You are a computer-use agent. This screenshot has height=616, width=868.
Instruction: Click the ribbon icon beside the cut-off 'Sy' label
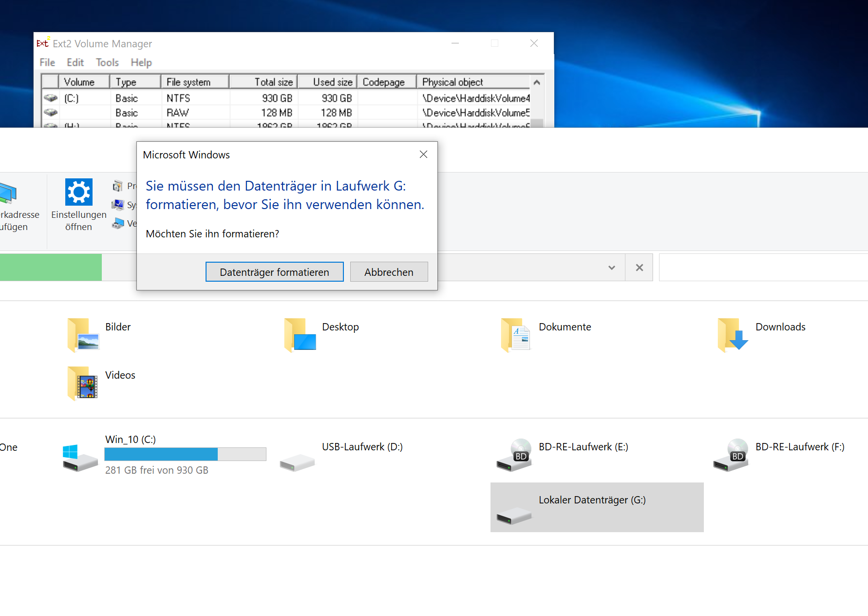[x=117, y=205]
